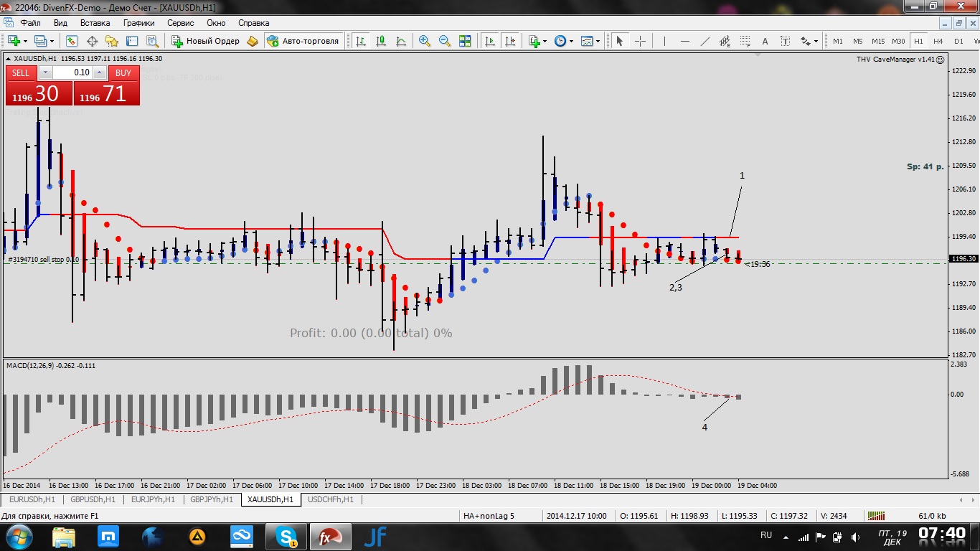Toggle Авто-торговля auto trading
The image size is (980, 551).
pos(303,41)
